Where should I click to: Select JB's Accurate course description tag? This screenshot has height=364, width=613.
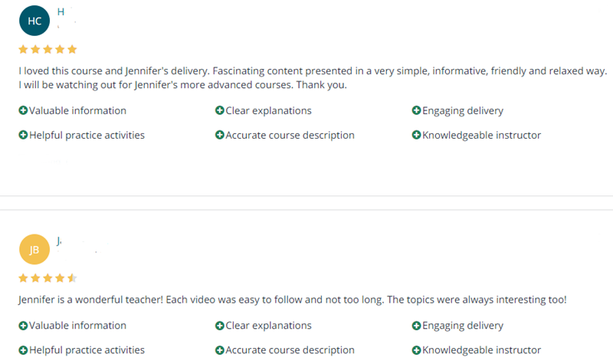coord(285,350)
